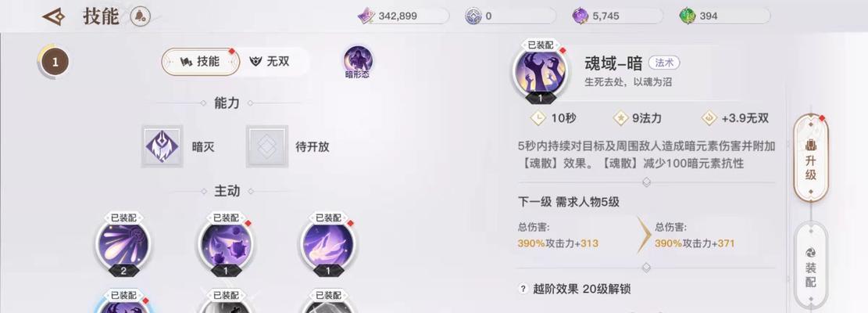Click the level 1 badge on left
This screenshot has height=313, width=868.
pos(54,62)
